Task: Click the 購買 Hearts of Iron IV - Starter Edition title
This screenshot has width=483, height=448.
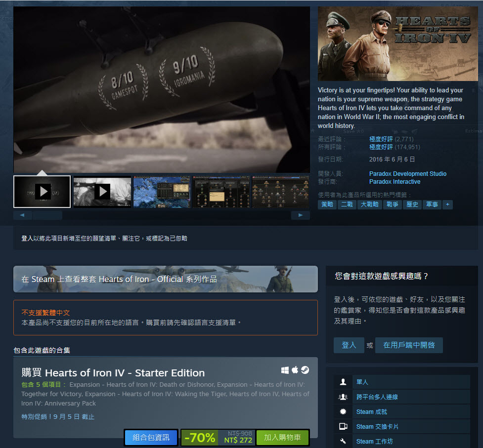Action: pos(113,373)
